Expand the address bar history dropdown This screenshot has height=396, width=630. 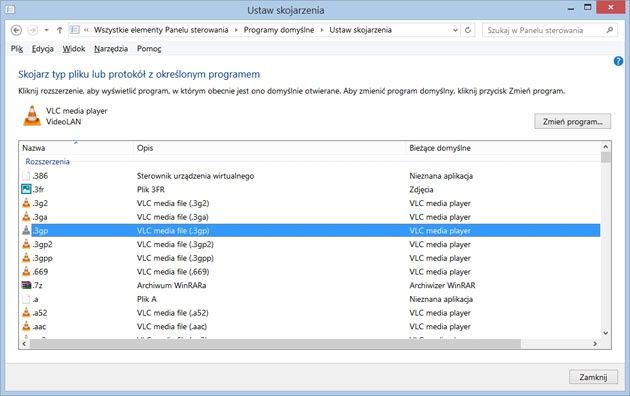pyautogui.click(x=455, y=30)
